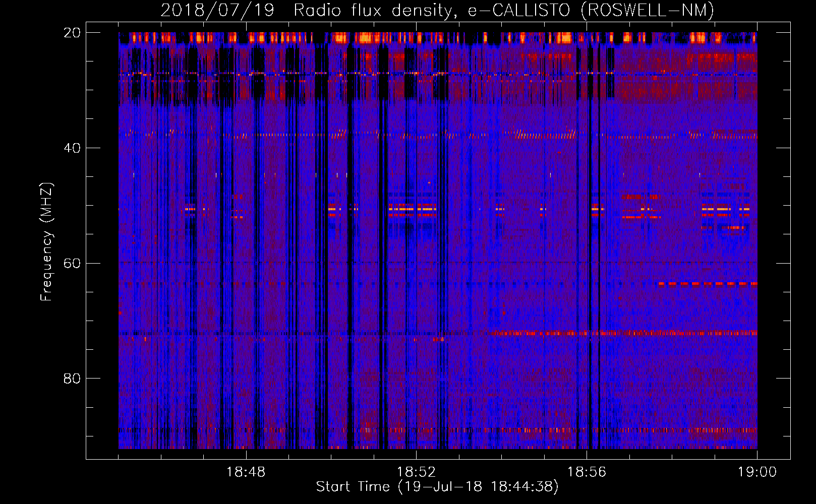Click the '18:52' time tick label

416,472
